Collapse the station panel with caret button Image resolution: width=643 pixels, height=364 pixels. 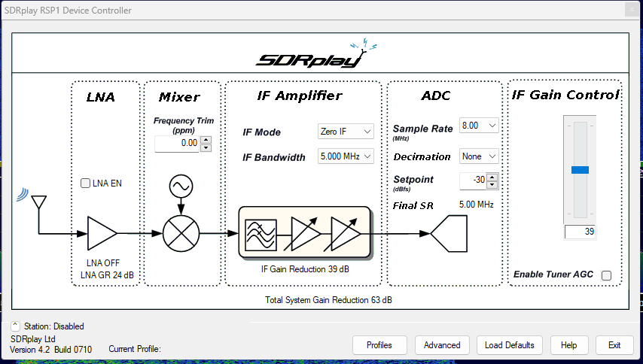(15, 326)
